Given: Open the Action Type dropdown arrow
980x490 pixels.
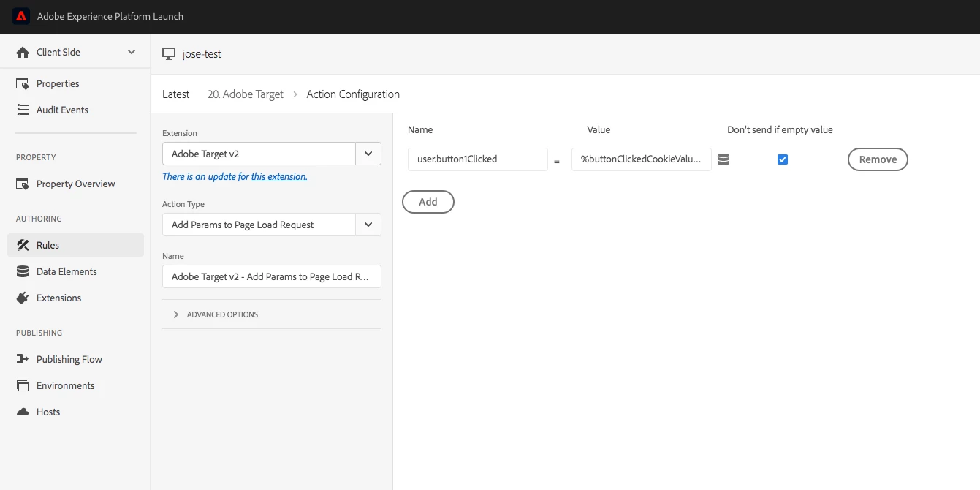Looking at the screenshot, I should (x=368, y=225).
